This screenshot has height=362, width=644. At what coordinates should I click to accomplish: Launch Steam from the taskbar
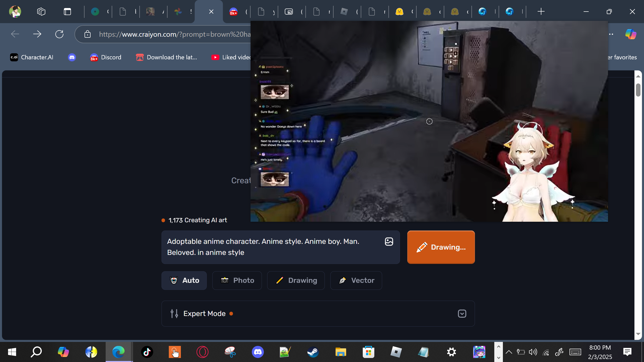[313, 352]
